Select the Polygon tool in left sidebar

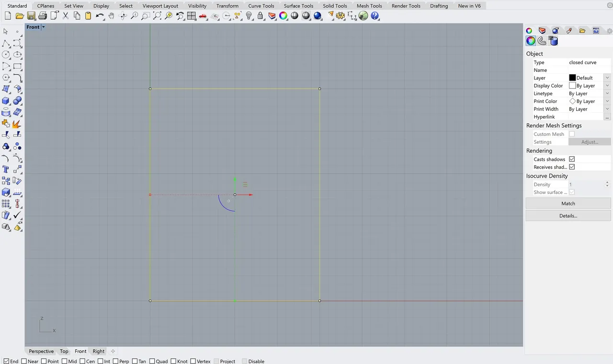(6, 78)
